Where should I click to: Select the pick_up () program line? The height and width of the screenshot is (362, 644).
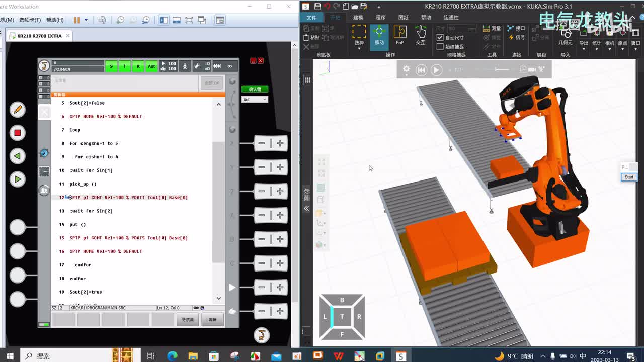pyautogui.click(x=83, y=184)
